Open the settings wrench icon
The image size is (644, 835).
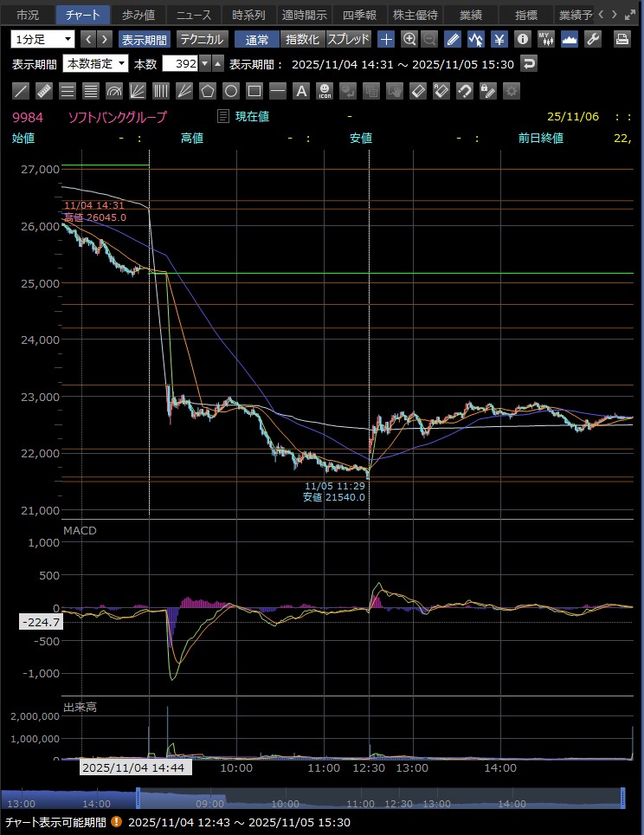(x=593, y=39)
